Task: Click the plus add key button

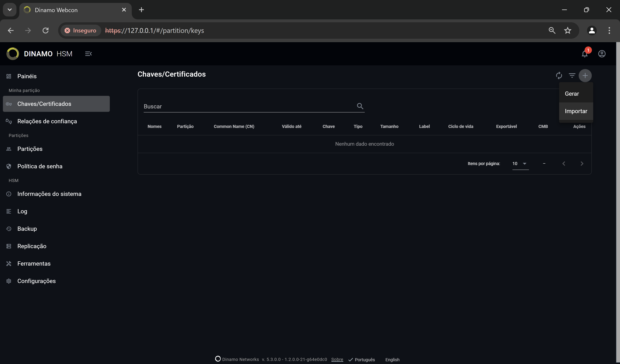Action: pyautogui.click(x=585, y=75)
